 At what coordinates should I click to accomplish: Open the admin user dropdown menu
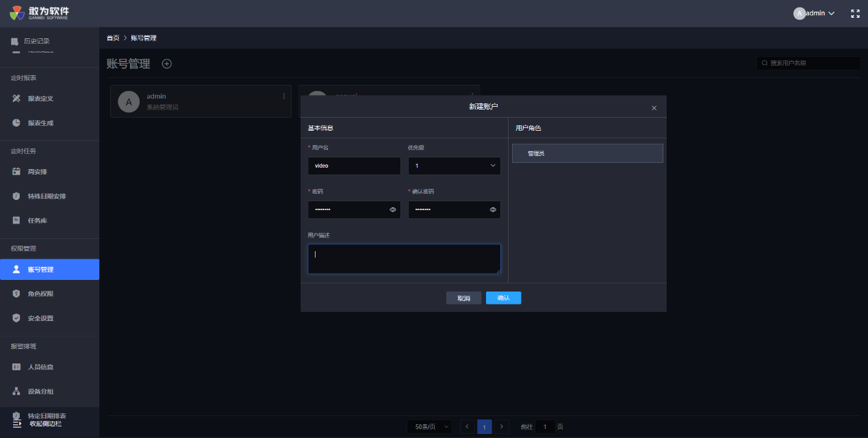pyautogui.click(x=814, y=13)
